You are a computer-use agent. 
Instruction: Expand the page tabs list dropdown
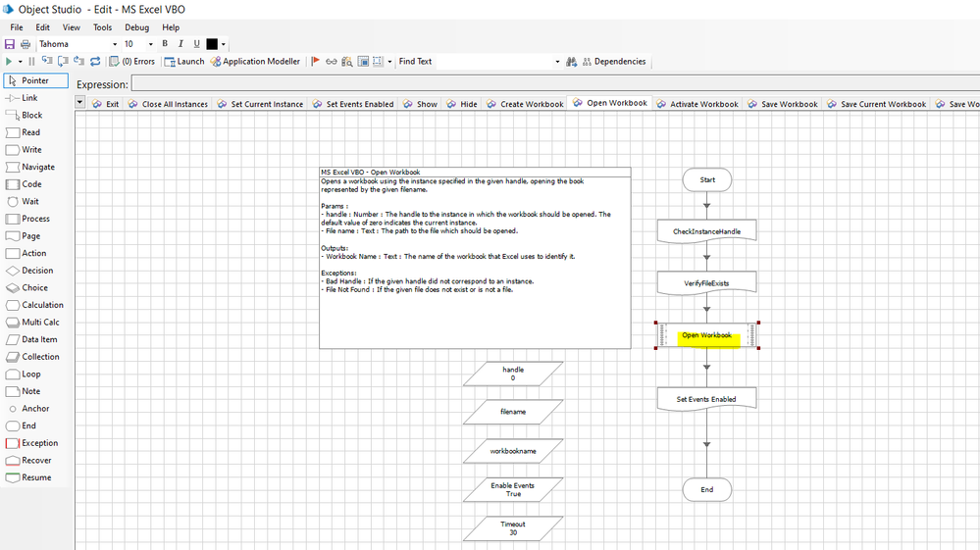pos(80,102)
